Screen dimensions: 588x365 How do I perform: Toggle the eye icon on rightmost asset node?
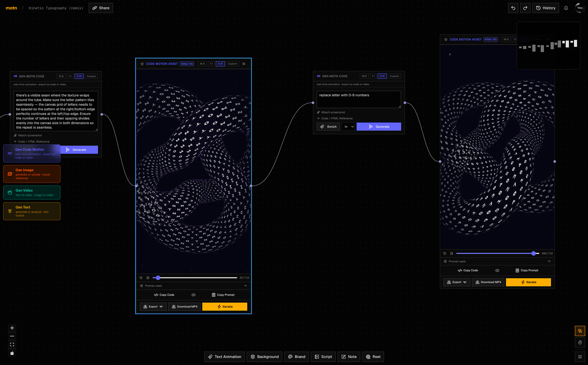coord(497,270)
